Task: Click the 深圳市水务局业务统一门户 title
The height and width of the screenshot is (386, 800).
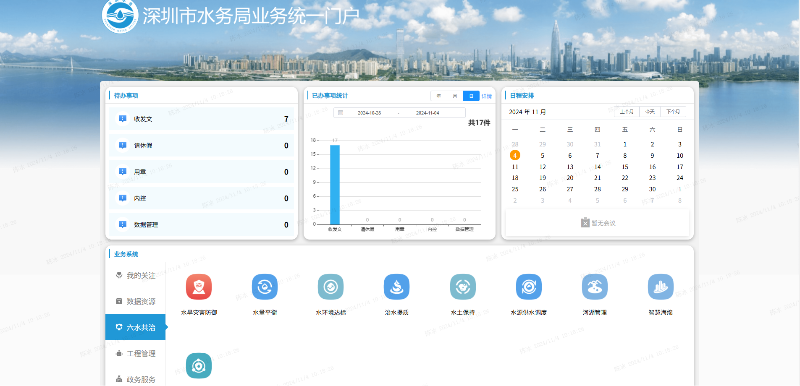Action: pyautogui.click(x=251, y=16)
